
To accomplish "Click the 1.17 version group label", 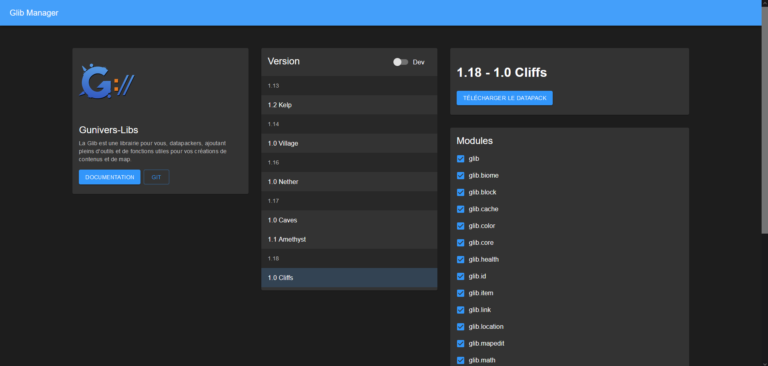I will pos(273,201).
